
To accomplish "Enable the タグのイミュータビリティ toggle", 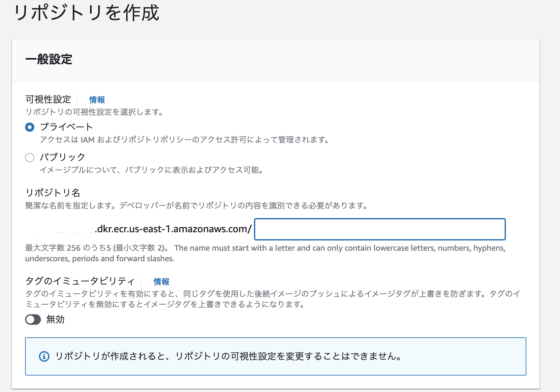I will [x=33, y=320].
